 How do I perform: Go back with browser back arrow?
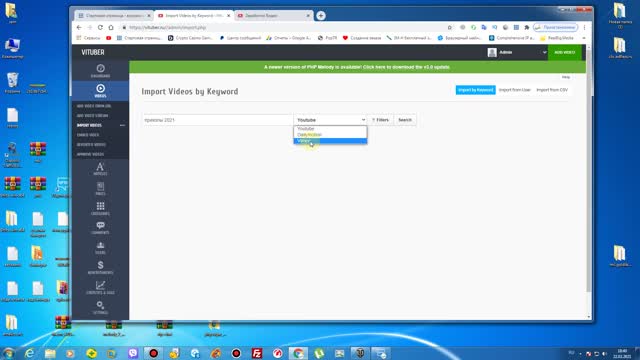79,27
